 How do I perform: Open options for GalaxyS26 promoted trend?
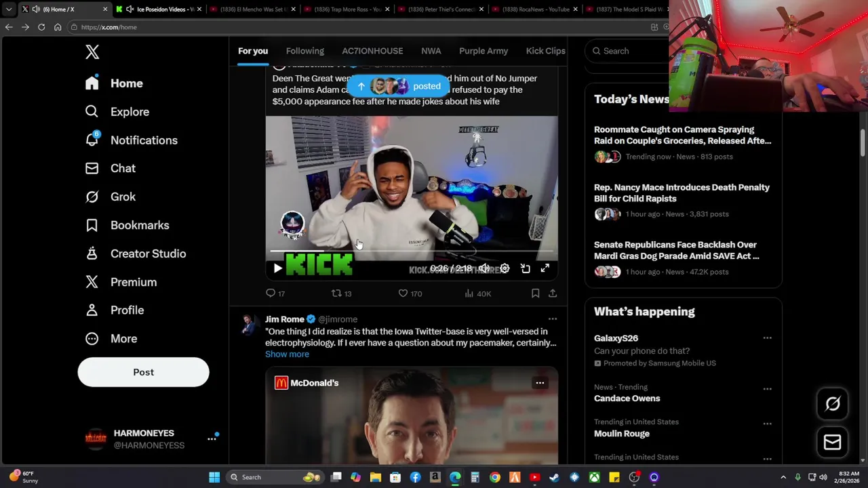coord(767,338)
